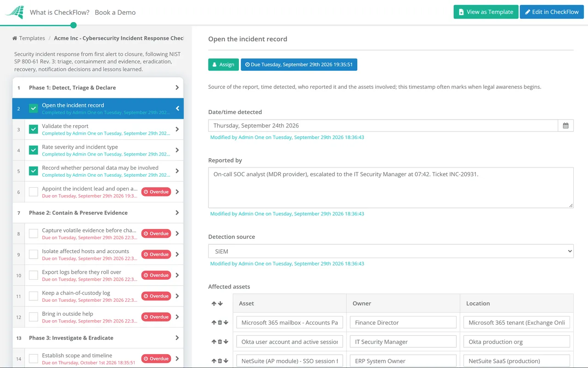Click the Due Tuesday, September 29th button

299,64
